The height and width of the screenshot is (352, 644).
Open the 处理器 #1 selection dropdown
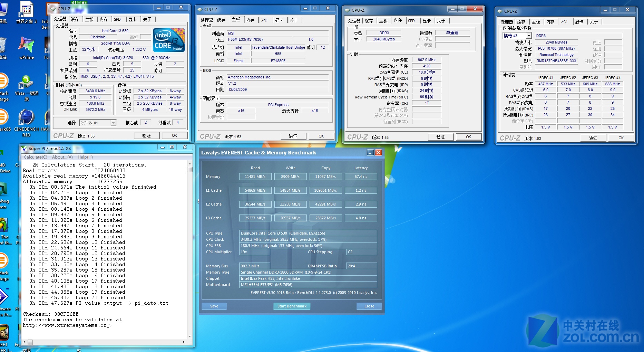113,123
